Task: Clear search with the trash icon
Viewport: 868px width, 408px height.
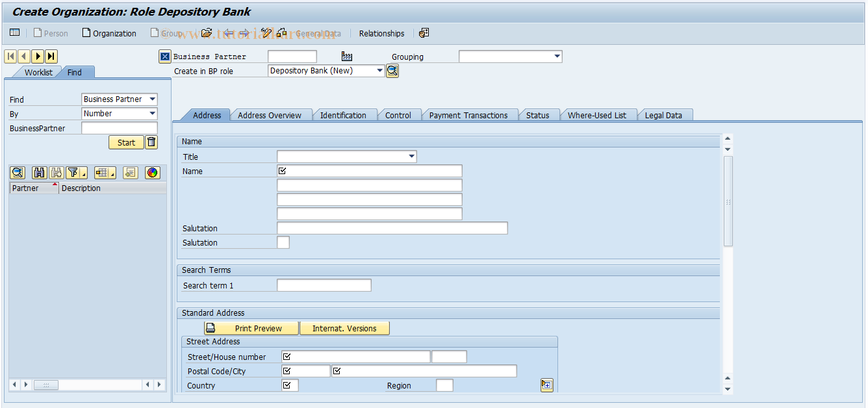Action: click(x=151, y=142)
